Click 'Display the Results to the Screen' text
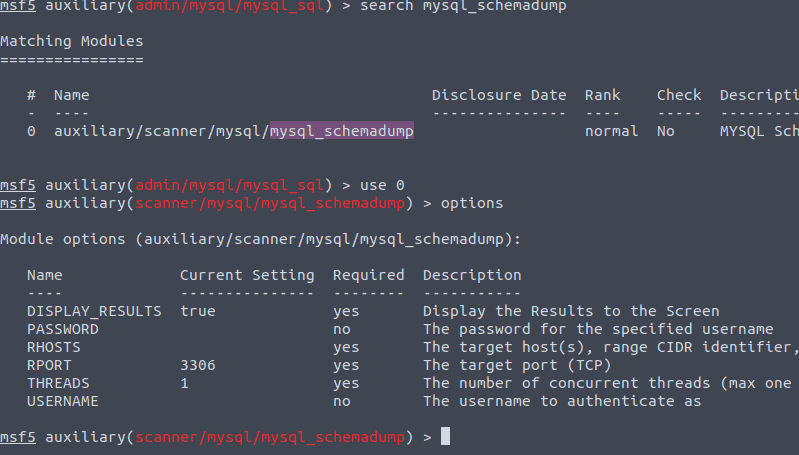The image size is (799, 455). pos(571,311)
